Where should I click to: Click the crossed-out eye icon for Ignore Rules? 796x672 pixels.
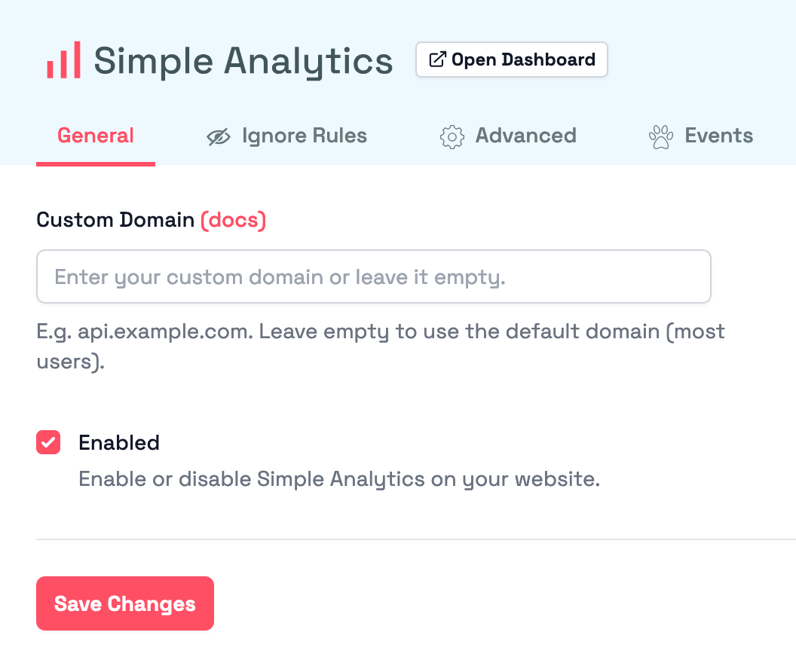tap(219, 136)
